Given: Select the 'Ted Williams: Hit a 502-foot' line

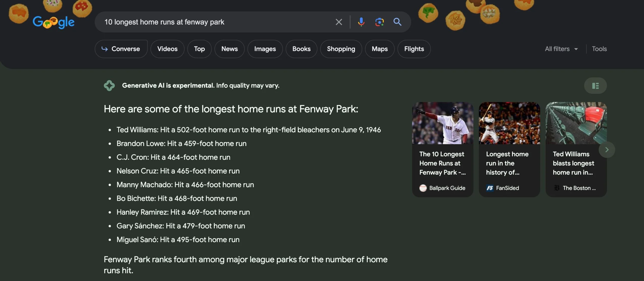Looking at the screenshot, I should click(249, 130).
